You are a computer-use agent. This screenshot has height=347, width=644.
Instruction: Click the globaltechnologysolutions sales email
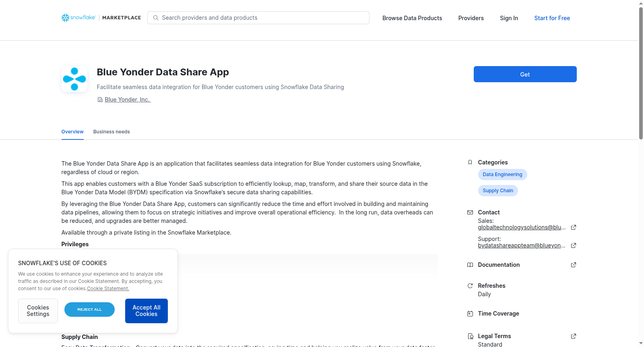pos(522,227)
